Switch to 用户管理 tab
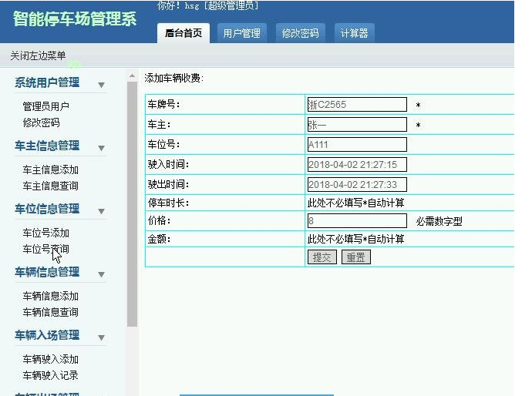This screenshot has height=396, width=532. click(241, 33)
